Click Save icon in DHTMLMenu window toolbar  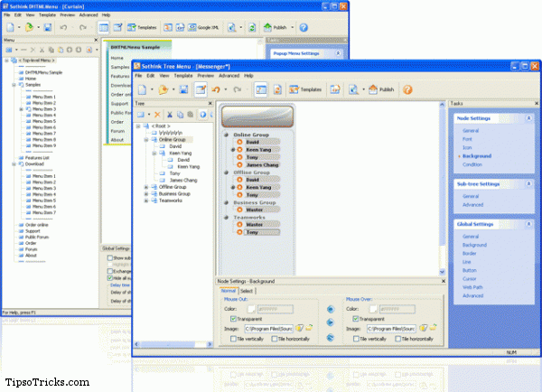click(x=47, y=27)
